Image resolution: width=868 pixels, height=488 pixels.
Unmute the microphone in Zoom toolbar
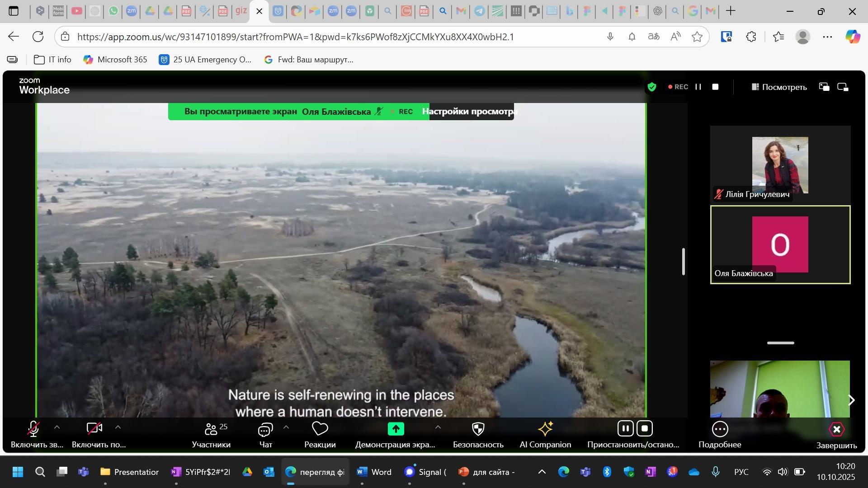[x=33, y=429]
